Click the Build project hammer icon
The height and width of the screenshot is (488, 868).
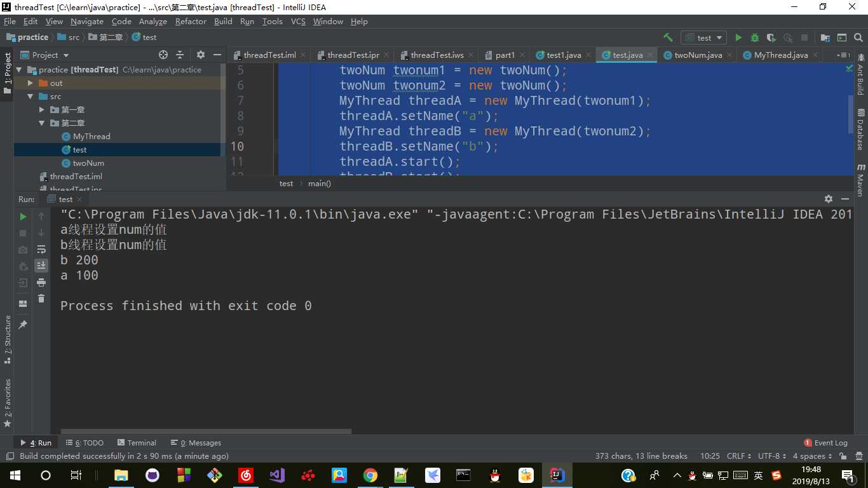click(668, 37)
